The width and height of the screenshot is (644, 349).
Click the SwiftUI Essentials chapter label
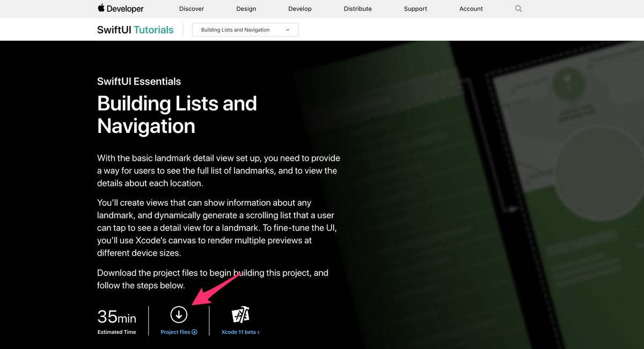(x=139, y=81)
